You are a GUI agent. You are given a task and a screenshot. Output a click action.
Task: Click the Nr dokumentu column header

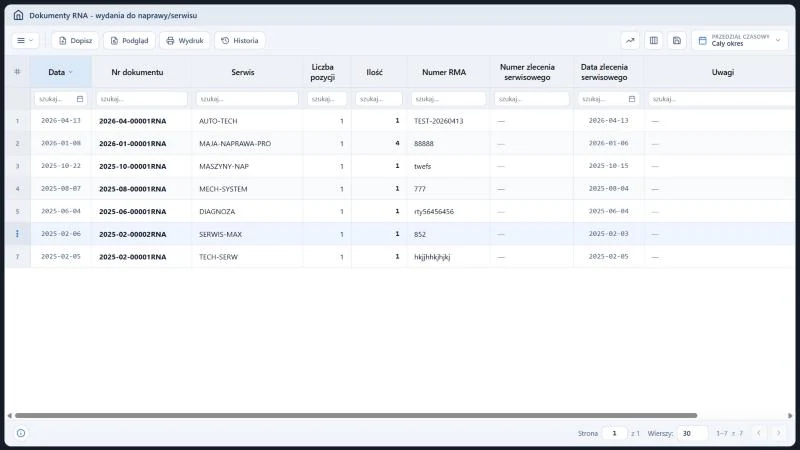click(137, 72)
